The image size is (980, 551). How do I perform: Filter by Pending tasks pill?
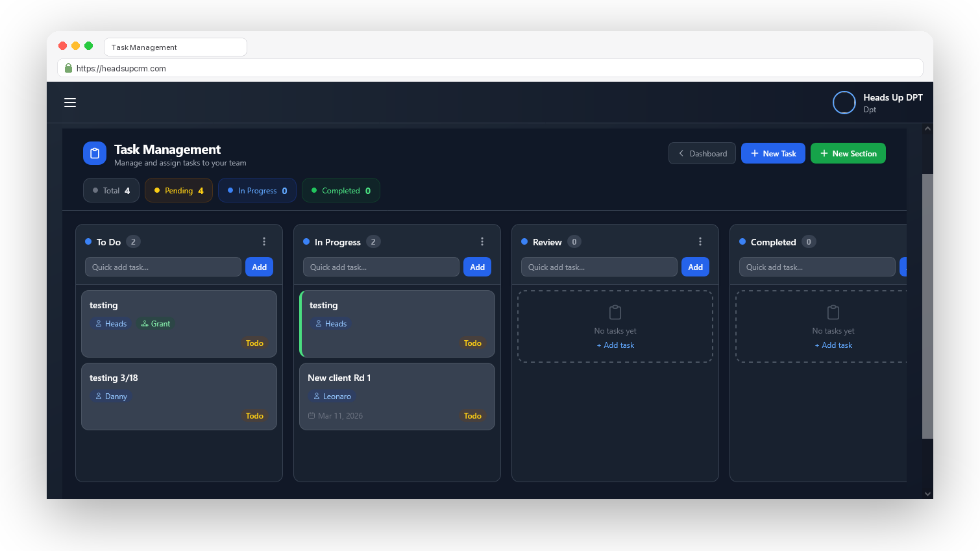[x=178, y=190]
